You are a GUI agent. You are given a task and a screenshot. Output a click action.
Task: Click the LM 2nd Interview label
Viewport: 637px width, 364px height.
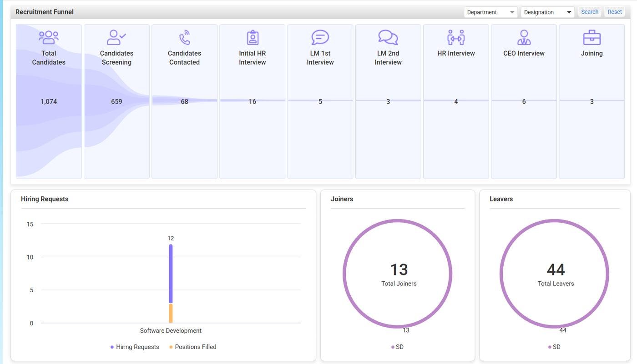click(x=388, y=58)
